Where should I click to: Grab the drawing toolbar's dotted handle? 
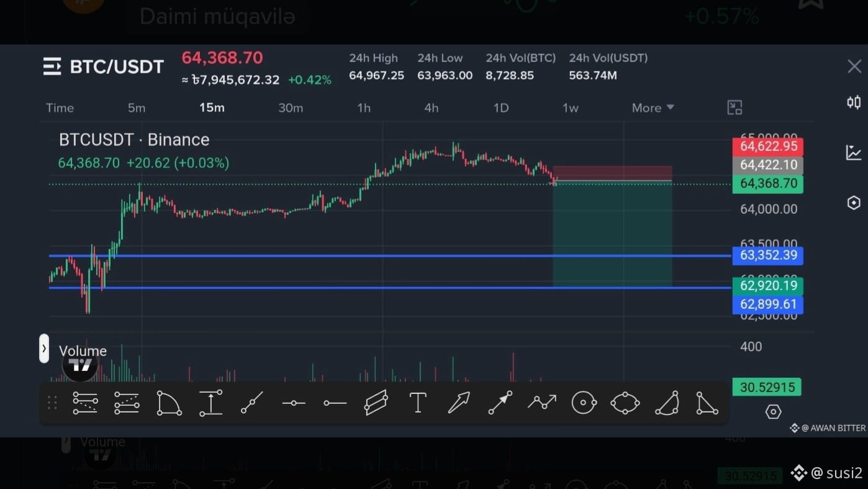click(x=52, y=403)
